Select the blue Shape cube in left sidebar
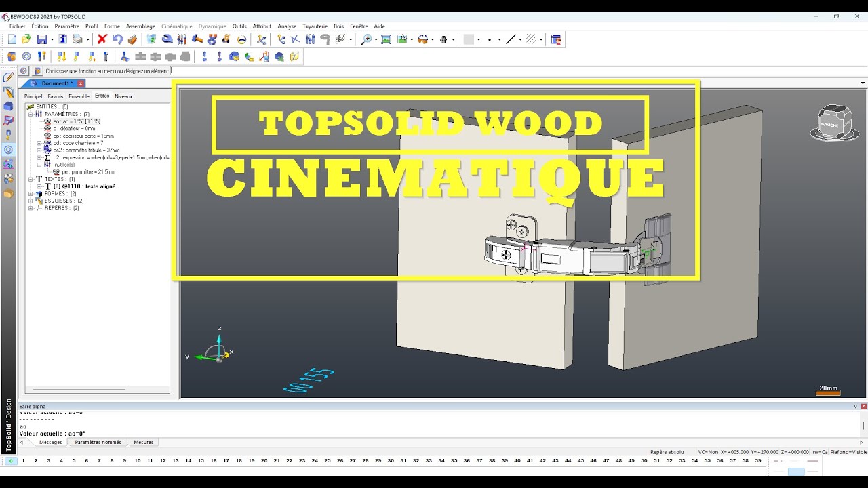This screenshot has height=488, width=868. [x=8, y=106]
